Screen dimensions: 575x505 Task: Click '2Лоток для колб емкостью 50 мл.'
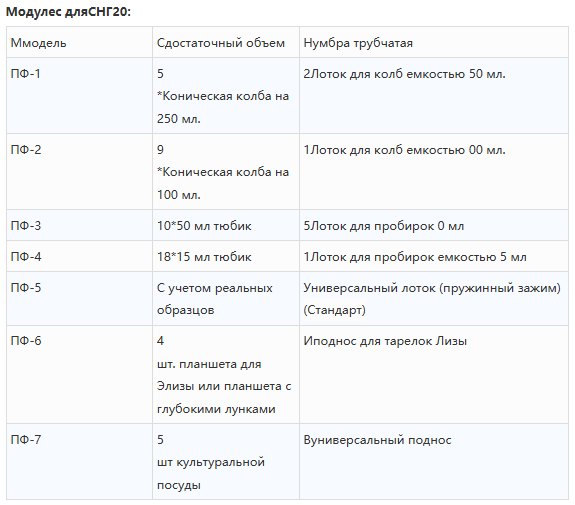tap(404, 74)
